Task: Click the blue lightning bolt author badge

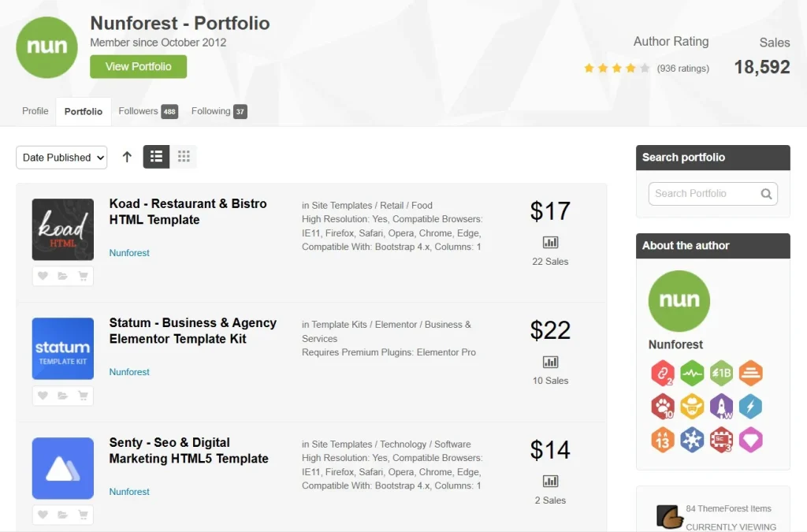Action: click(x=750, y=407)
